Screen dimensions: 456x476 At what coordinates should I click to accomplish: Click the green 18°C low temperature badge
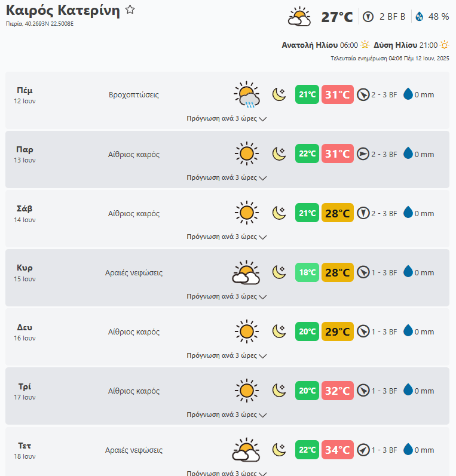[x=307, y=272]
